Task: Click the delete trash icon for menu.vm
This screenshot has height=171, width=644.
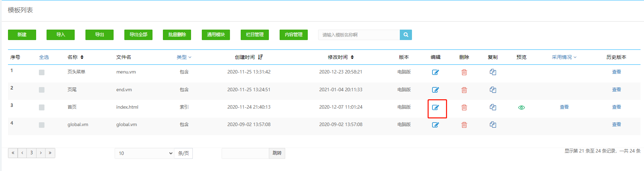Action: point(464,72)
